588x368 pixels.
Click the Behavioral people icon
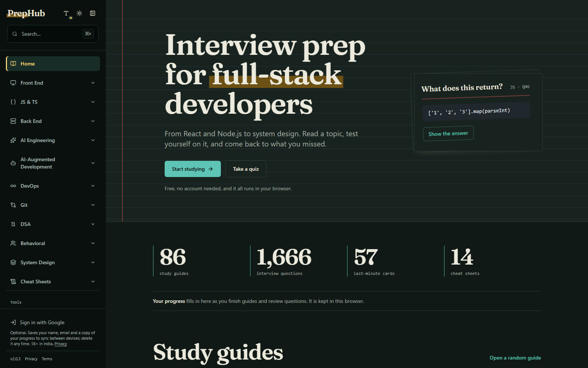click(13, 243)
